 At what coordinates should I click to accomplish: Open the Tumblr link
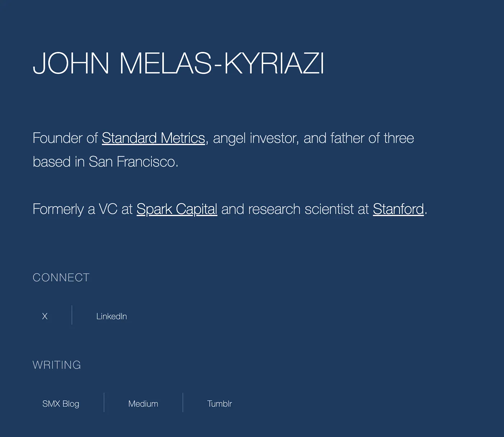click(x=219, y=403)
